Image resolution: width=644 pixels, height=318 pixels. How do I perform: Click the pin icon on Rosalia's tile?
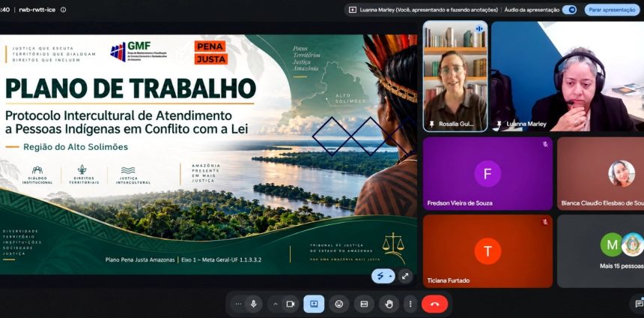coord(431,124)
